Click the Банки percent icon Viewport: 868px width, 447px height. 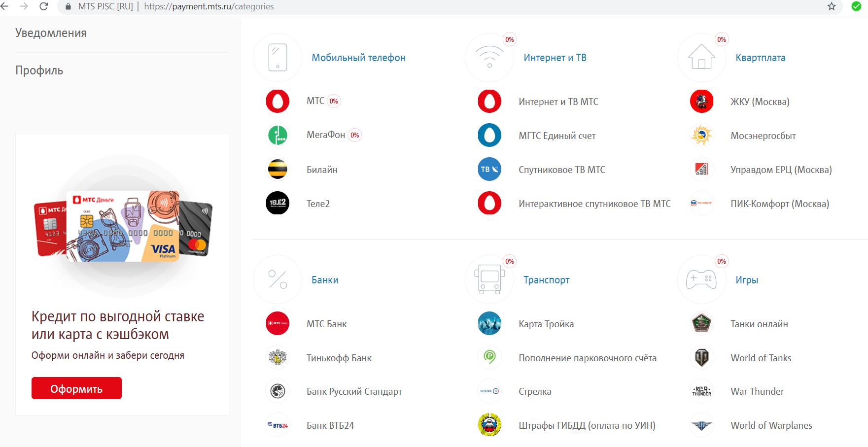point(278,279)
